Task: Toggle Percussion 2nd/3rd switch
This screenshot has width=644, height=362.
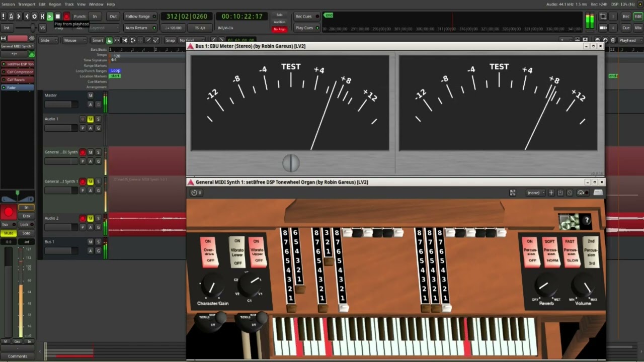Action: (x=591, y=251)
